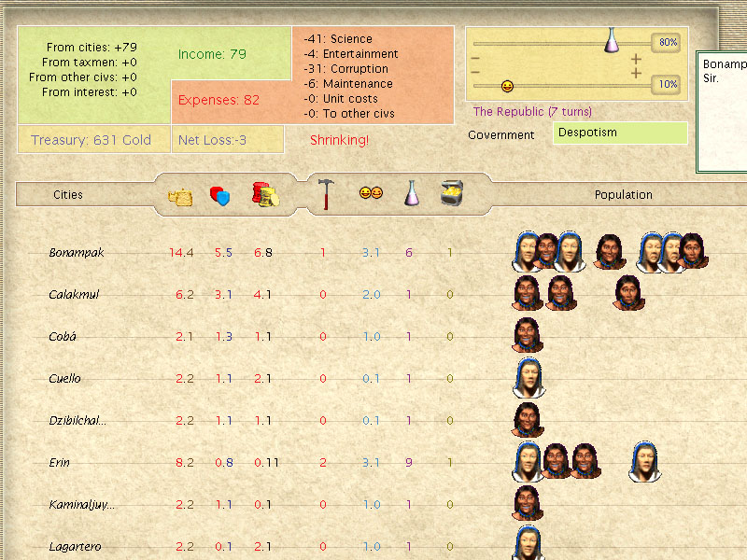The image size is (747, 560).
Task: Sort by the Cities column header
Action: (68, 195)
